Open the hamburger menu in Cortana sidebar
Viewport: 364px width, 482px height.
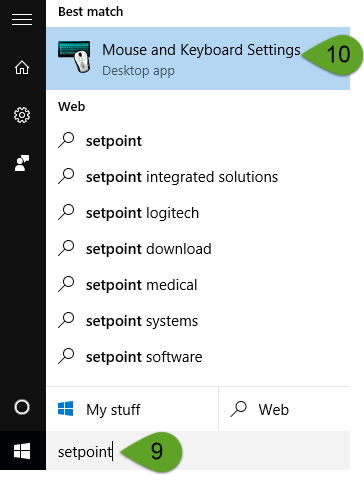22,19
